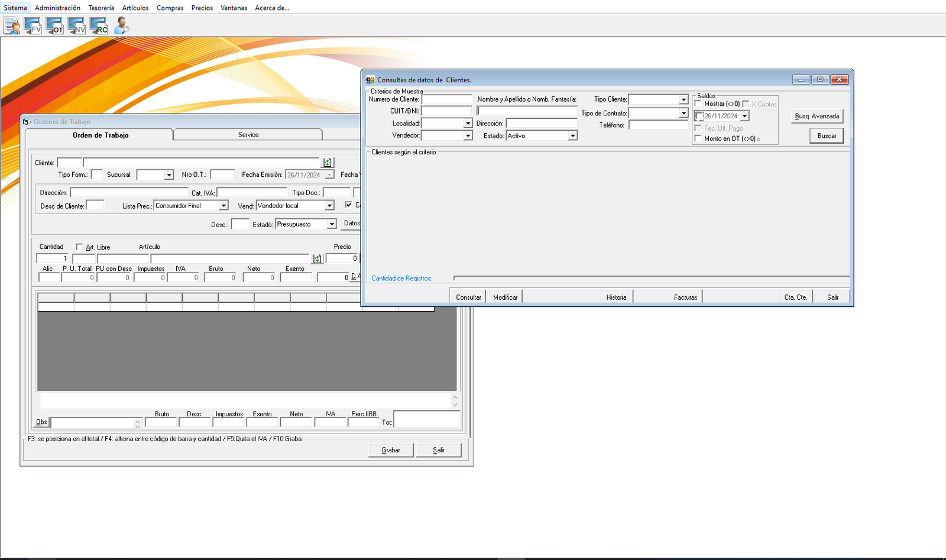
Task: Click the Teléfono input field
Action: coord(659,125)
